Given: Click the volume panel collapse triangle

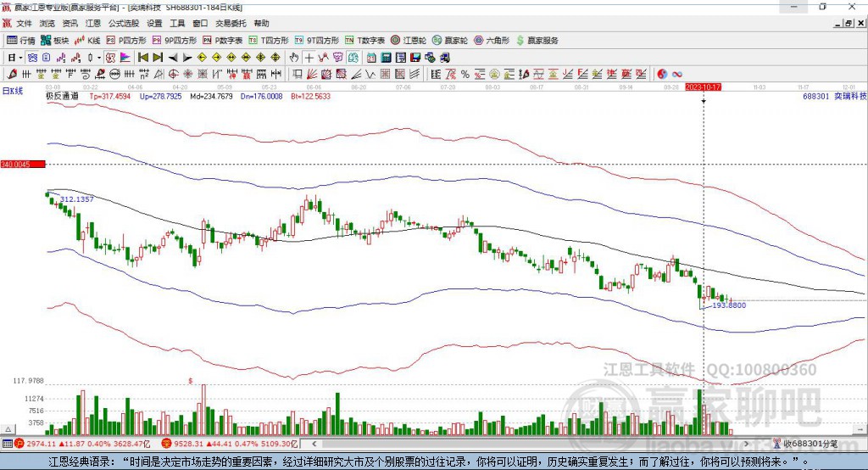Looking at the screenshot, I should [x=8, y=429].
